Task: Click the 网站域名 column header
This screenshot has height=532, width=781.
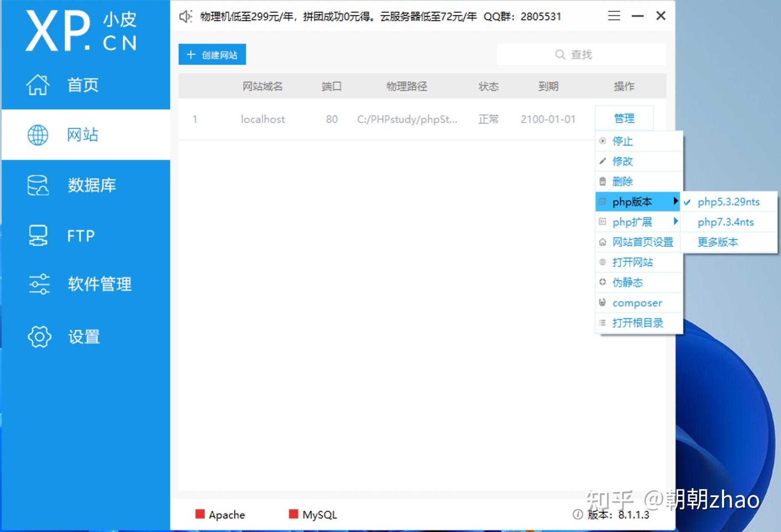Action: (x=262, y=86)
